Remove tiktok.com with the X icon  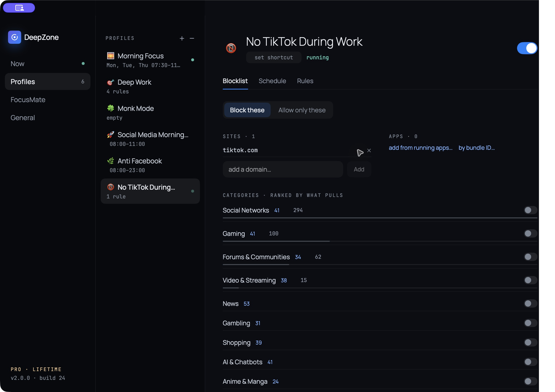[x=369, y=151]
